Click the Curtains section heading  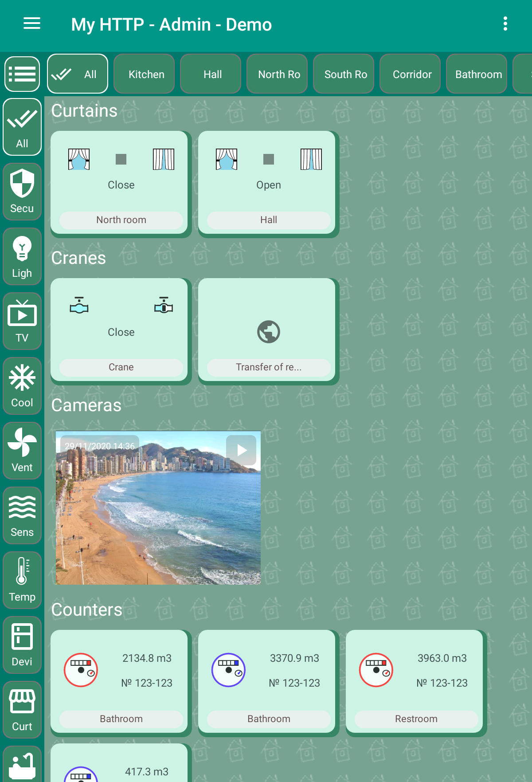coord(84,111)
